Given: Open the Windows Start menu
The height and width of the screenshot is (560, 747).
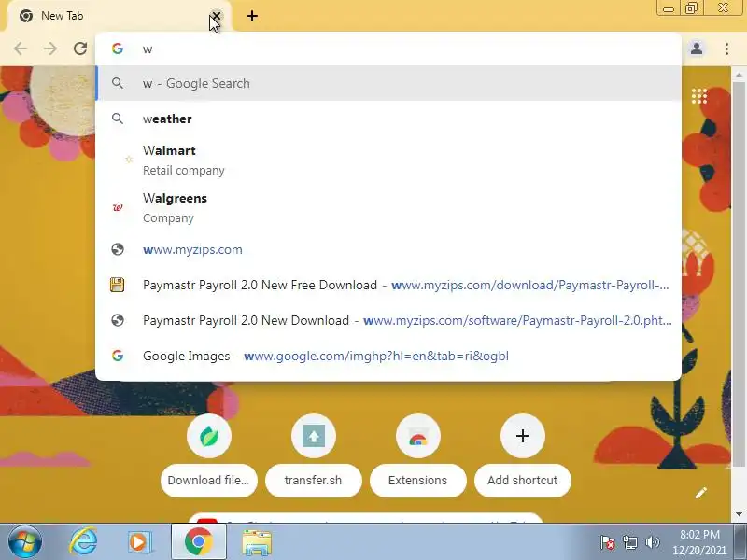Looking at the screenshot, I should 25,542.
